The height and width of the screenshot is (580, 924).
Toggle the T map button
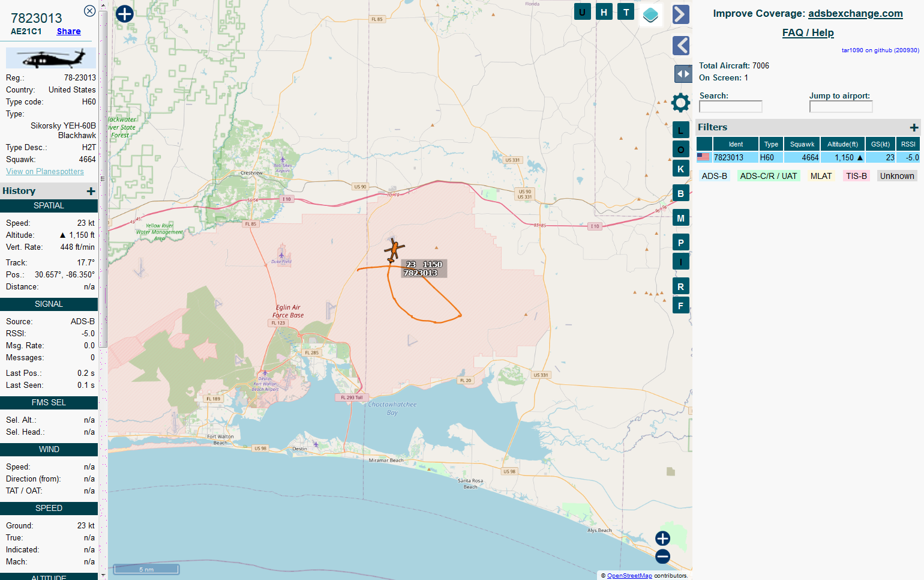(626, 12)
